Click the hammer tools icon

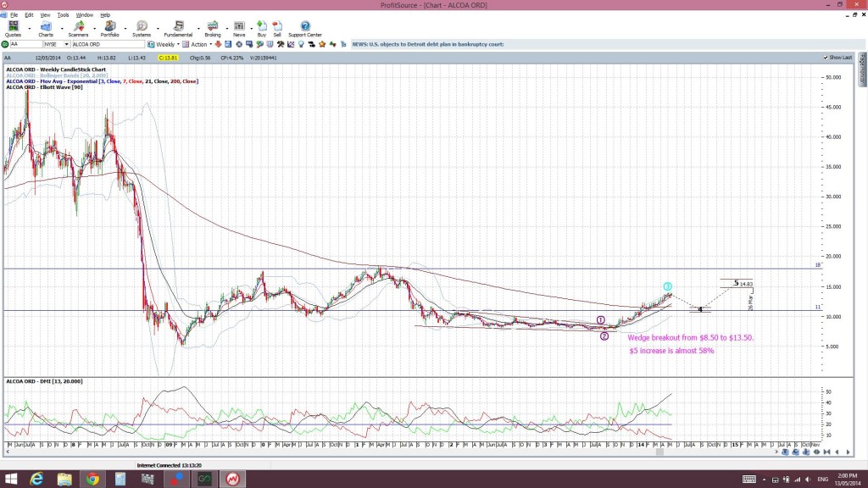tap(281, 44)
